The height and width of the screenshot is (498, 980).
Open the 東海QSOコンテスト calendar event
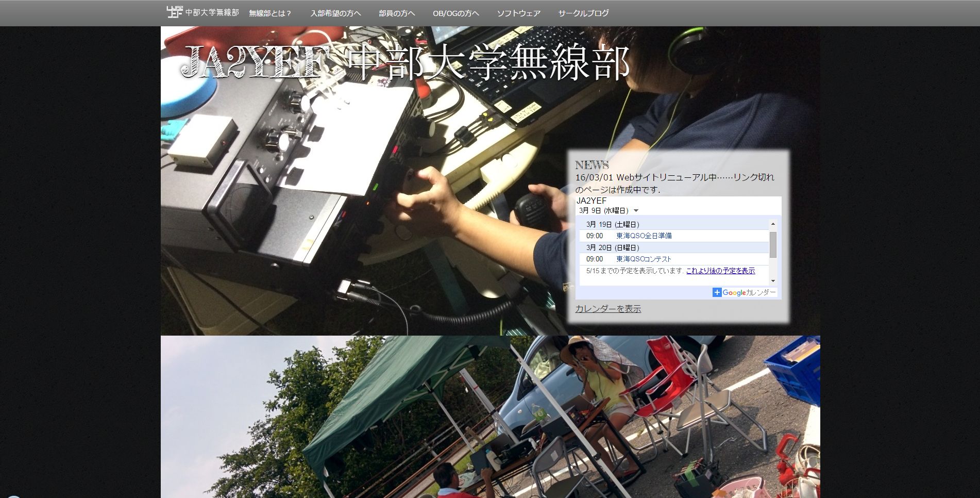644,259
